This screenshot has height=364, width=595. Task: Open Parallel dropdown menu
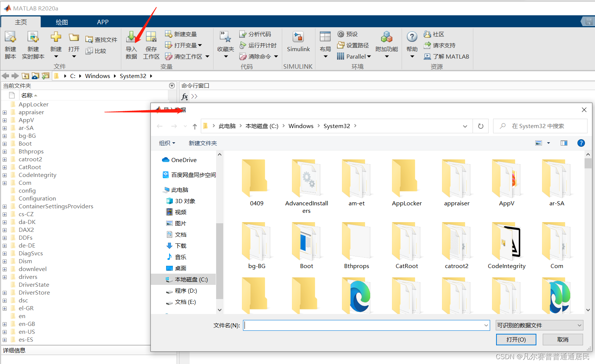pyautogui.click(x=369, y=56)
